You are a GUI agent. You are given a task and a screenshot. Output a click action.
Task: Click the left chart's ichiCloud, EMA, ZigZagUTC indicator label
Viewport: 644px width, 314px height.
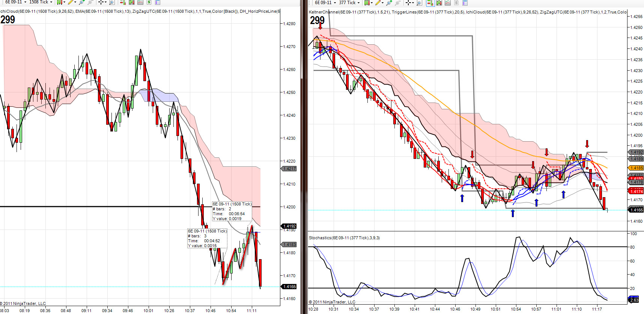coord(140,11)
